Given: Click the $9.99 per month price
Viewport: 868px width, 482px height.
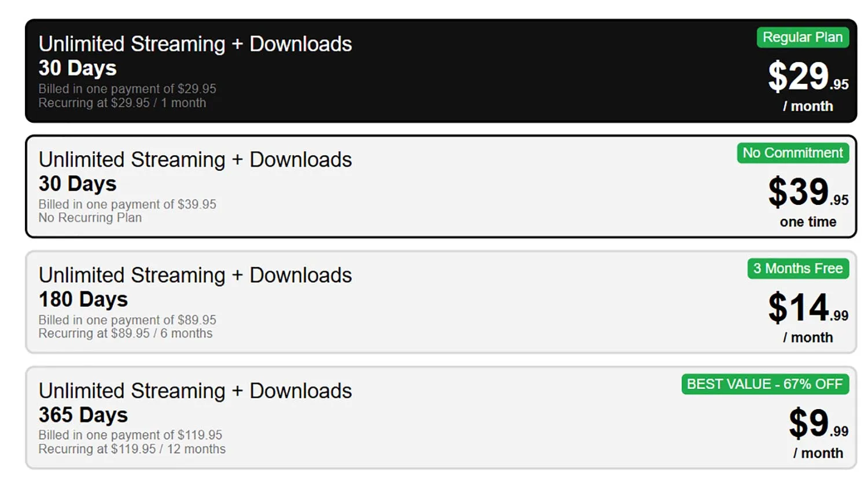Looking at the screenshot, I should [813, 424].
